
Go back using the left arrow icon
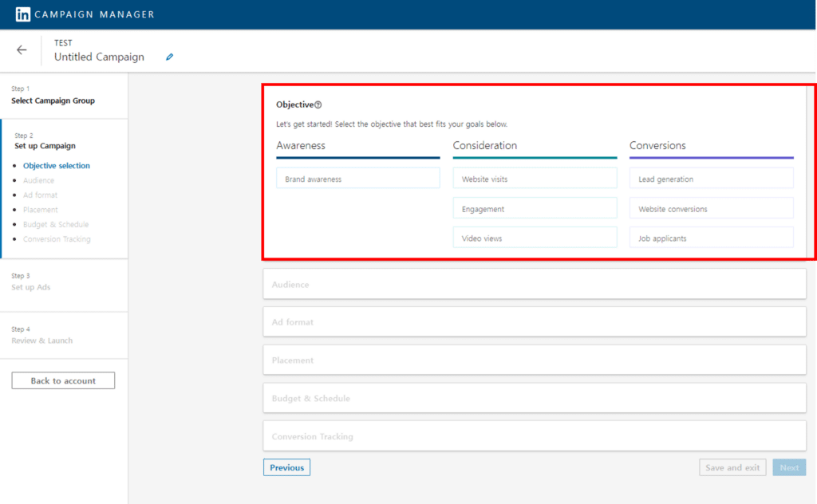pos(22,50)
